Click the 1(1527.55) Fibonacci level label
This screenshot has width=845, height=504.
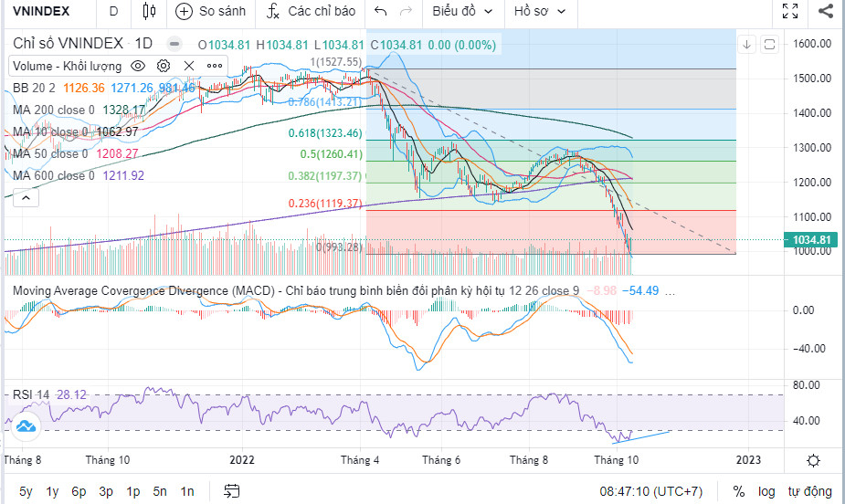pyautogui.click(x=335, y=62)
